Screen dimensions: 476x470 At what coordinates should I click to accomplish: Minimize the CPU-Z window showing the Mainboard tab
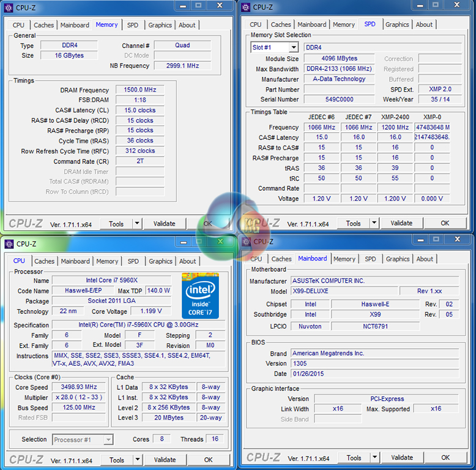click(x=418, y=239)
